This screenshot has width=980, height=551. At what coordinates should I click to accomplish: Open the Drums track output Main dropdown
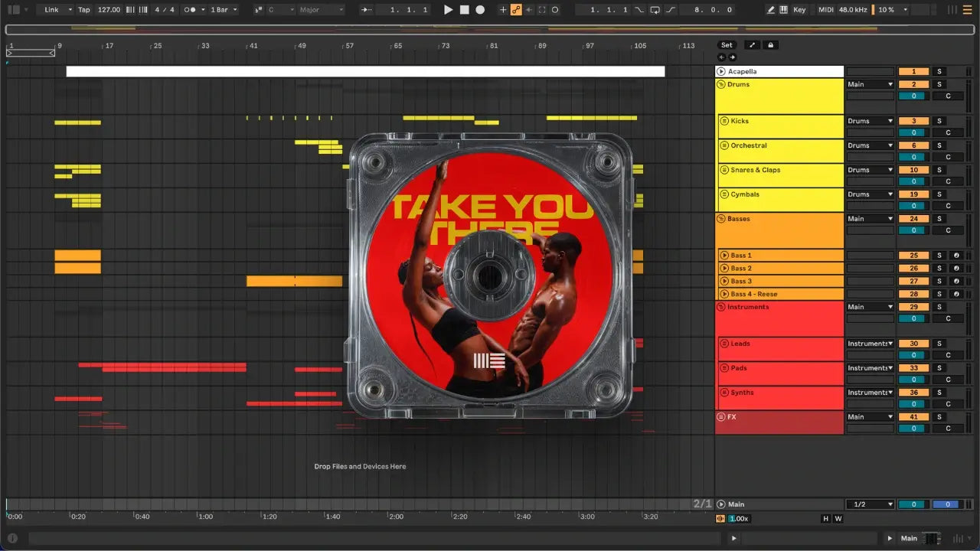(871, 85)
